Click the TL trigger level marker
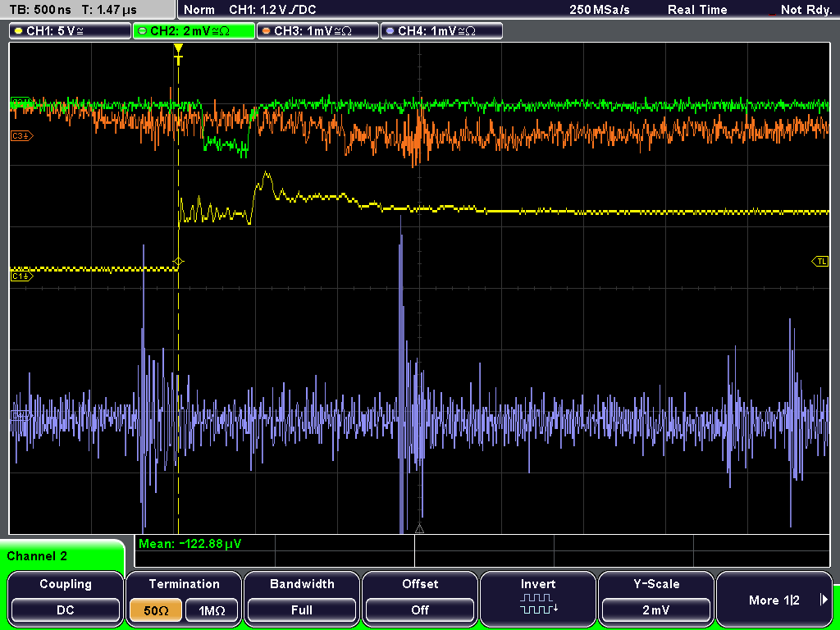This screenshot has height=630, width=840. (x=820, y=262)
